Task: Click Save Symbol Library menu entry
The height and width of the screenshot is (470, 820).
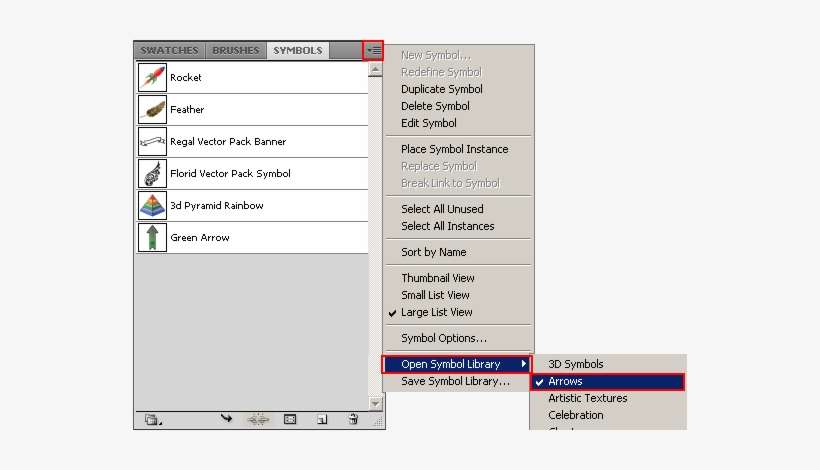Action: pos(455,381)
